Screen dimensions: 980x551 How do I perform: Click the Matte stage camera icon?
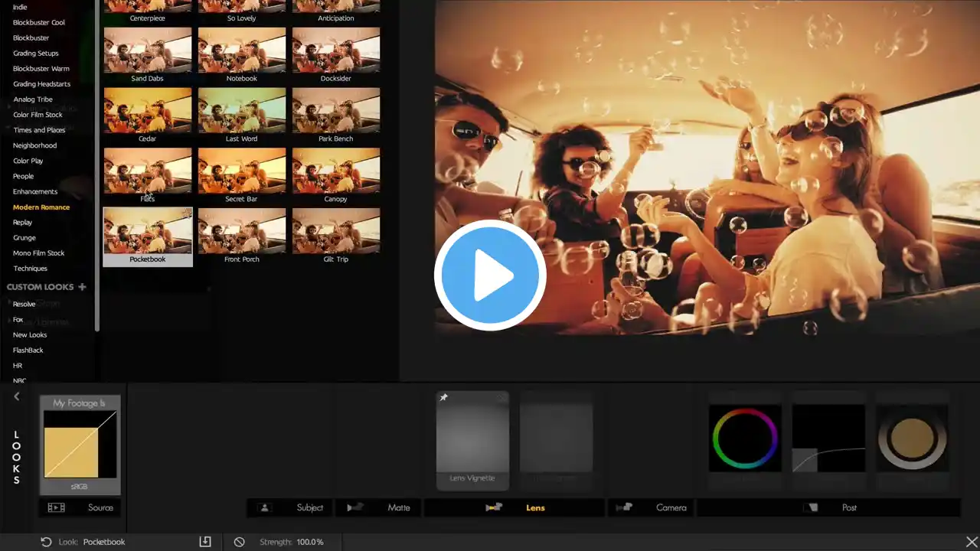point(355,507)
